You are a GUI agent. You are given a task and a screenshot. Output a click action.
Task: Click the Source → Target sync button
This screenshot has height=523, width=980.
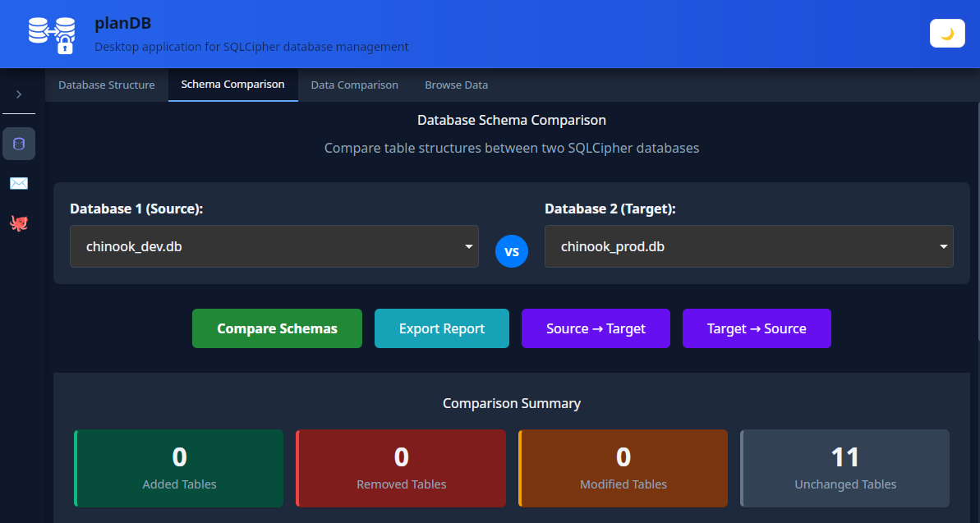click(596, 328)
